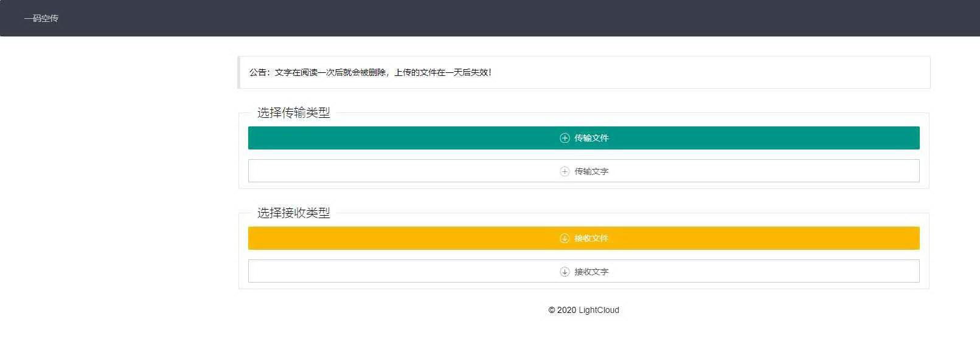This screenshot has width=980, height=350.
Task: Click the grey left edge of the announcement box
Action: [239, 72]
